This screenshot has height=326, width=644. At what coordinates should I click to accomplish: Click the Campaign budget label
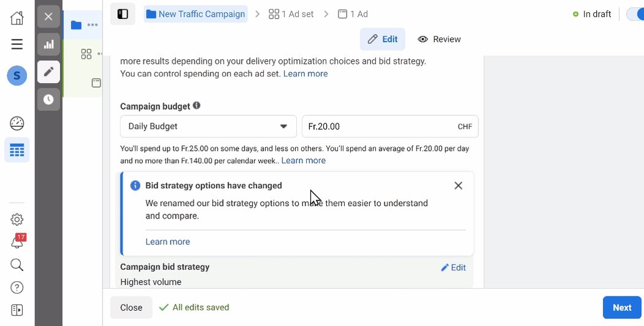[x=155, y=107]
